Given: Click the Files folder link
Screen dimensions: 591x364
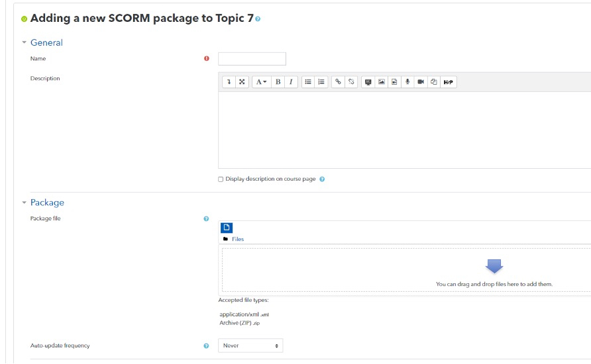Looking at the screenshot, I should point(238,239).
